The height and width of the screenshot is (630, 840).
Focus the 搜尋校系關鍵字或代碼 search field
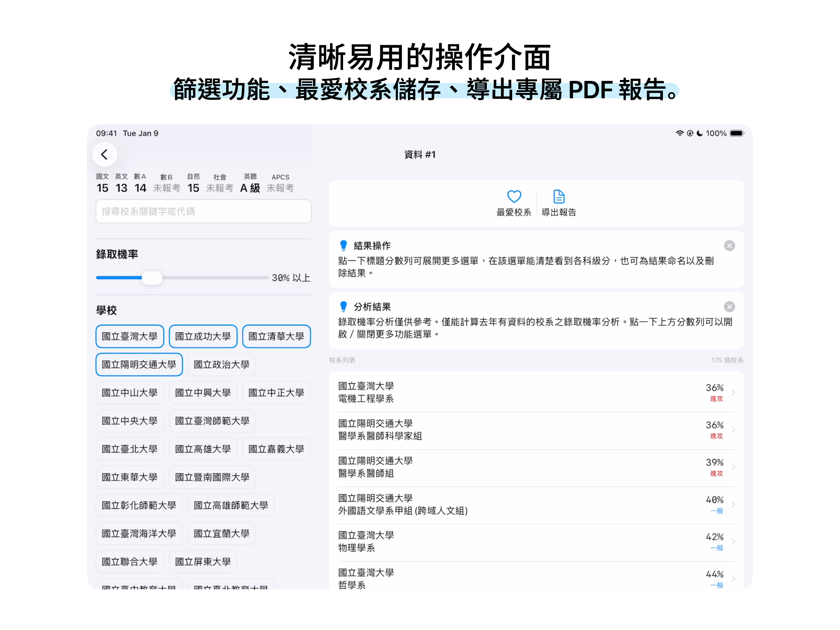tap(204, 212)
